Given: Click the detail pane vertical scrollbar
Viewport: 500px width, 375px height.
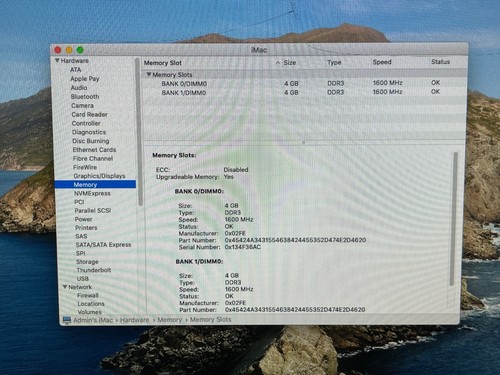Looking at the screenshot, I should (454, 218).
